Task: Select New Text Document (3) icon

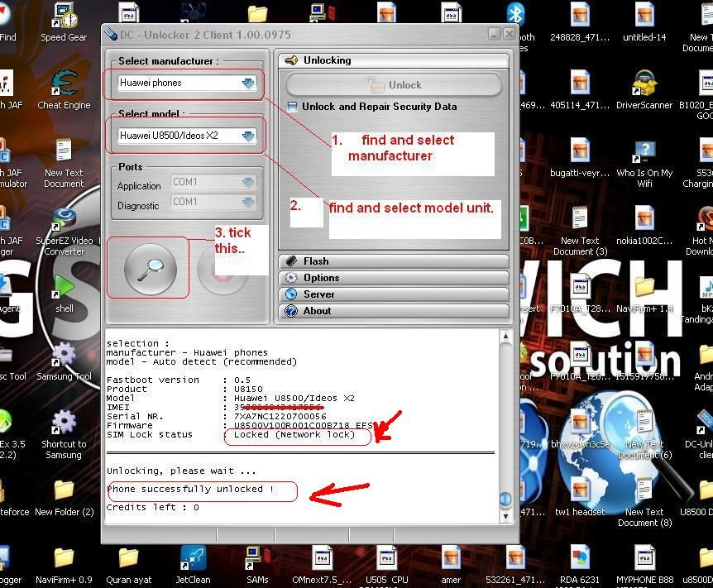Action: click(x=580, y=232)
